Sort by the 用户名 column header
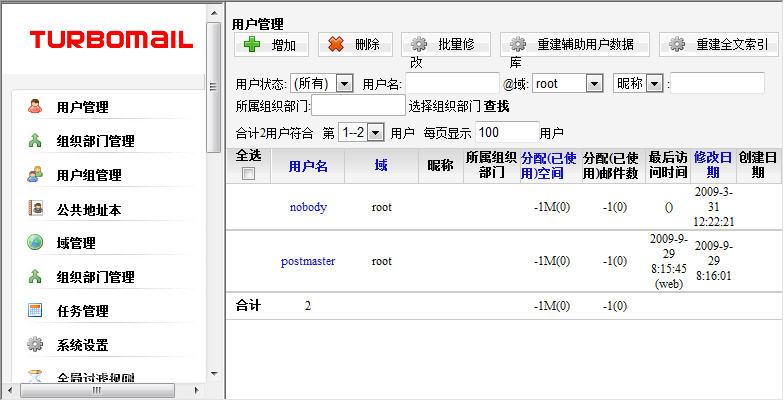This screenshot has width=784, height=401. tap(308, 166)
